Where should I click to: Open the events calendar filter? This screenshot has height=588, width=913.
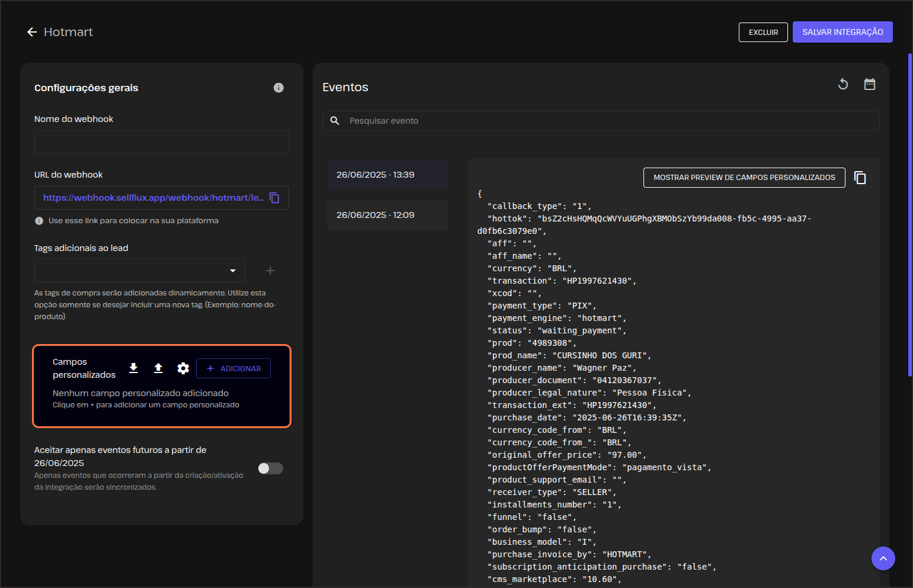(869, 85)
